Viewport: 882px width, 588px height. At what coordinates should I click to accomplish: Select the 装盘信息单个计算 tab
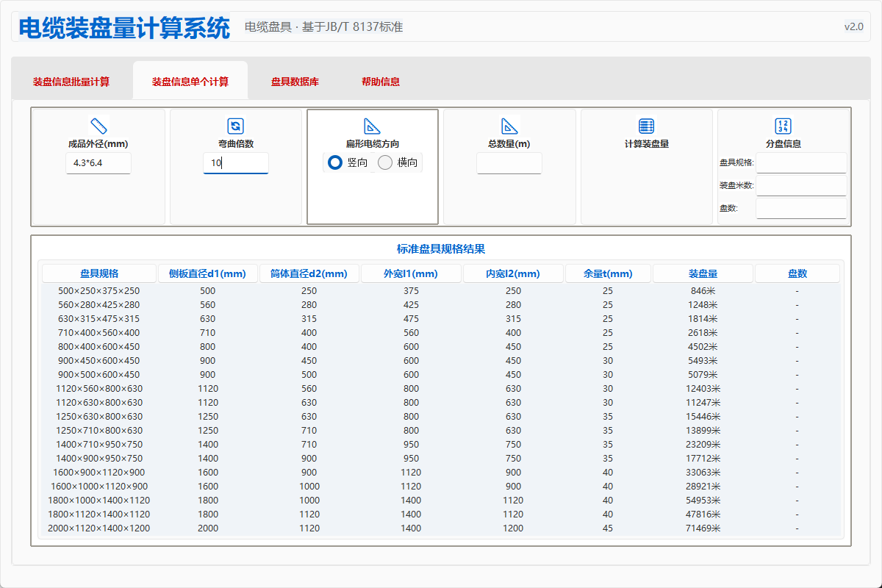tap(190, 82)
